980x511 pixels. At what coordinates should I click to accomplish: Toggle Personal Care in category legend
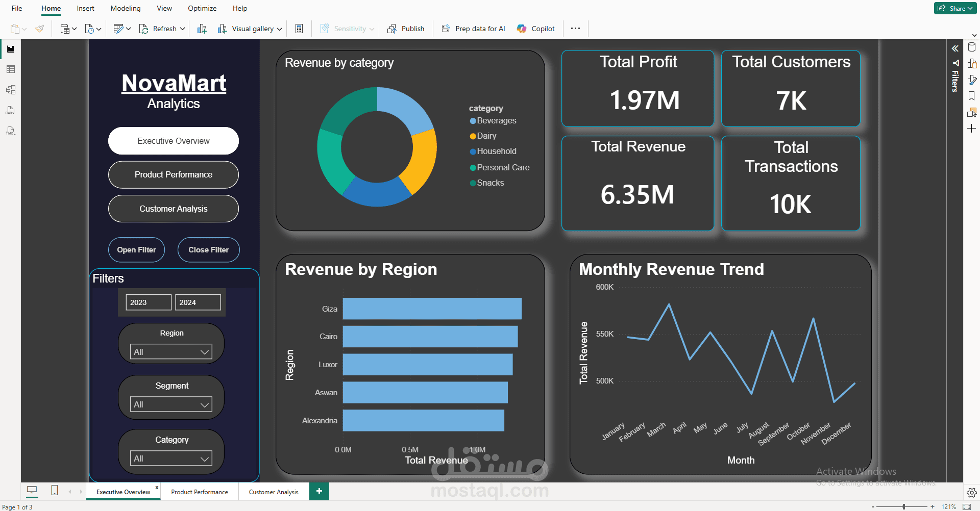click(500, 168)
